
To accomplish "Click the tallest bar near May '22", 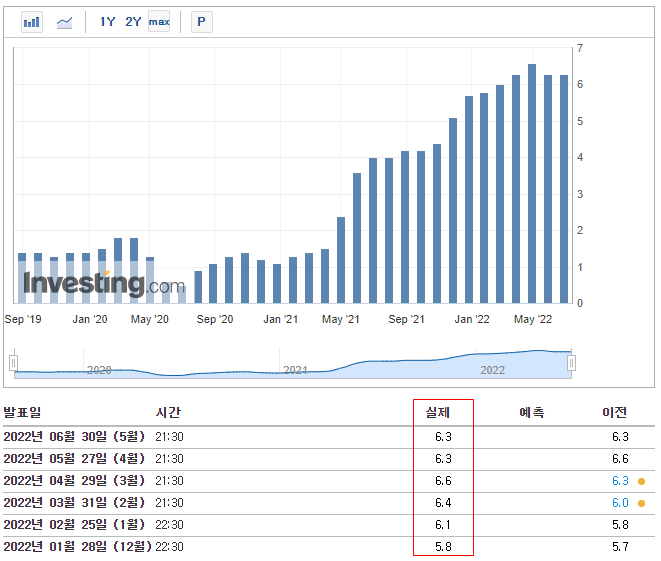I will pyautogui.click(x=532, y=183).
